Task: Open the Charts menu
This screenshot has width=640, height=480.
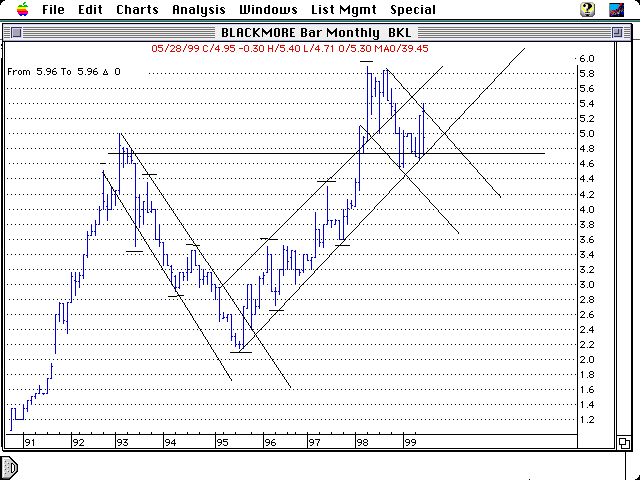Action: (137, 9)
